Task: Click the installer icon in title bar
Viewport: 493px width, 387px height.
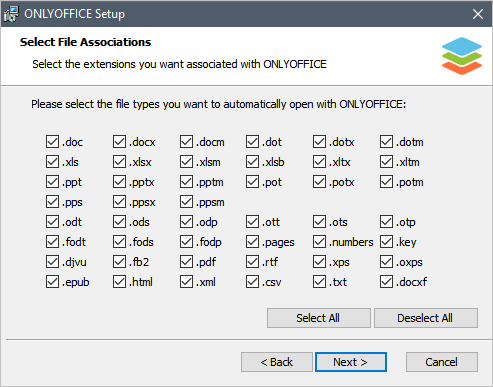Action: click(x=11, y=14)
